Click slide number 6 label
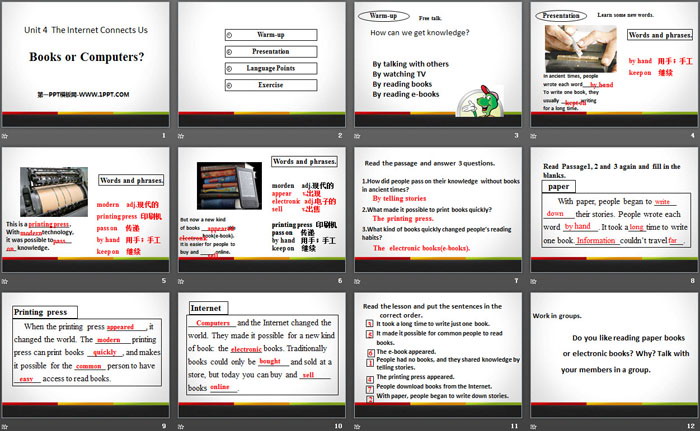 [340, 280]
